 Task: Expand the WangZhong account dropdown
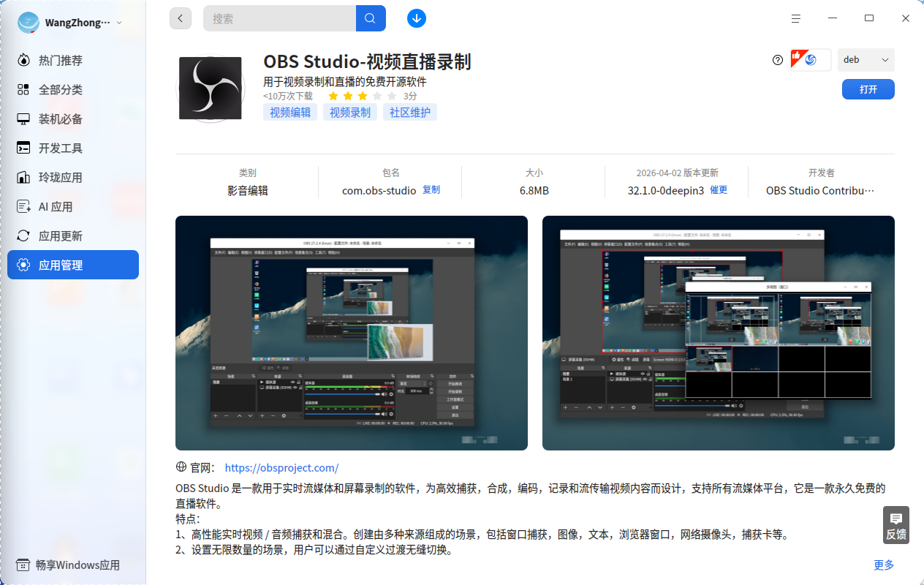(x=119, y=23)
